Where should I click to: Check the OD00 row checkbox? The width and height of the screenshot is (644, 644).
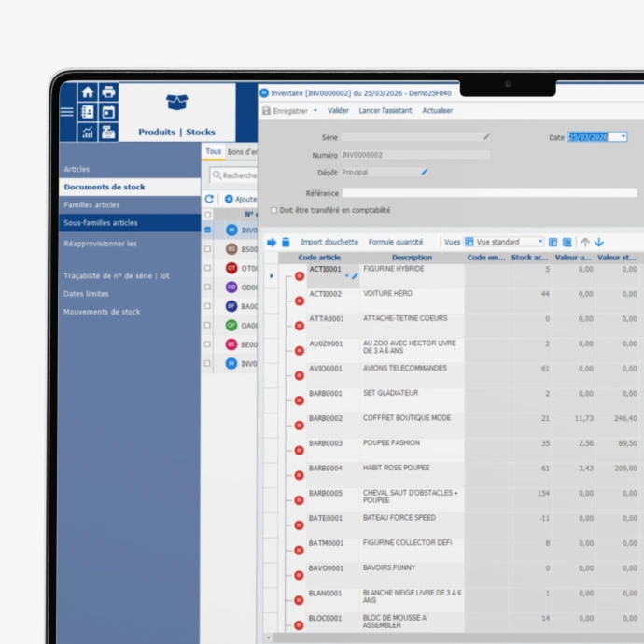208,287
